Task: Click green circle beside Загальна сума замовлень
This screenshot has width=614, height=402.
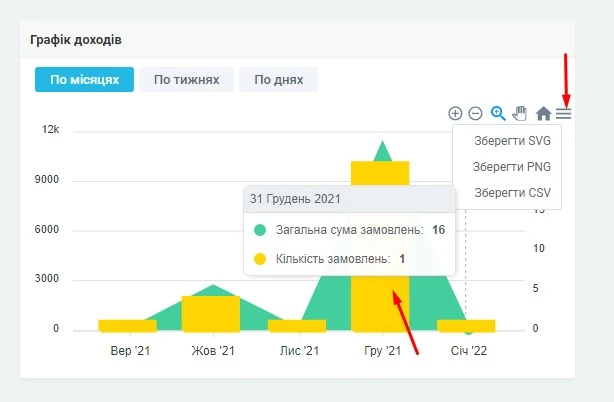Action: click(x=260, y=230)
